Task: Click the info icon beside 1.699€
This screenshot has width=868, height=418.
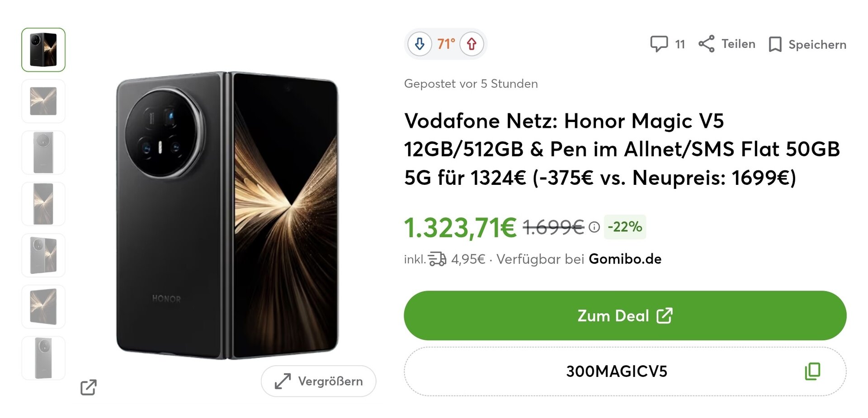Action: point(594,227)
